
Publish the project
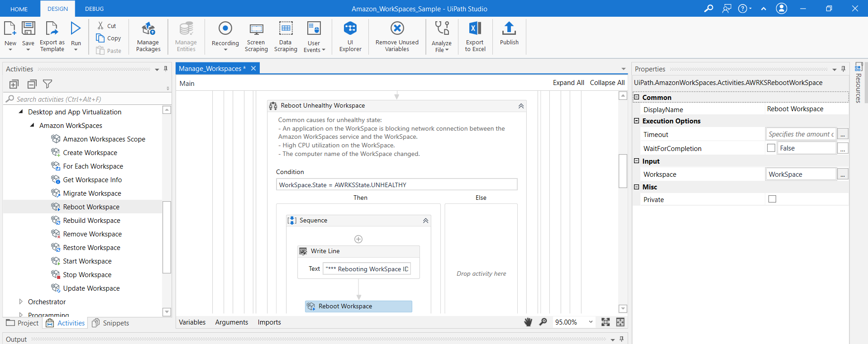[x=509, y=33]
